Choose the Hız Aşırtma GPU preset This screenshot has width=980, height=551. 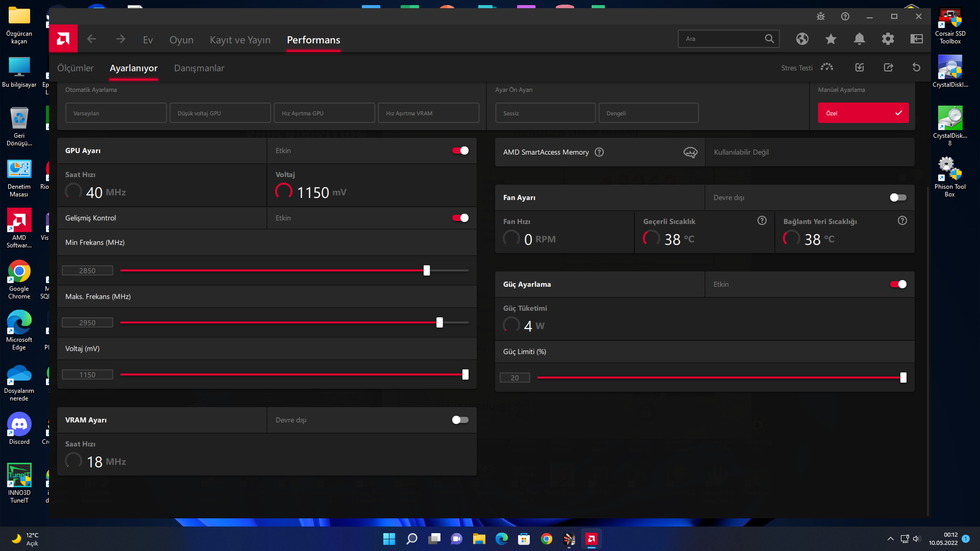tap(324, 113)
